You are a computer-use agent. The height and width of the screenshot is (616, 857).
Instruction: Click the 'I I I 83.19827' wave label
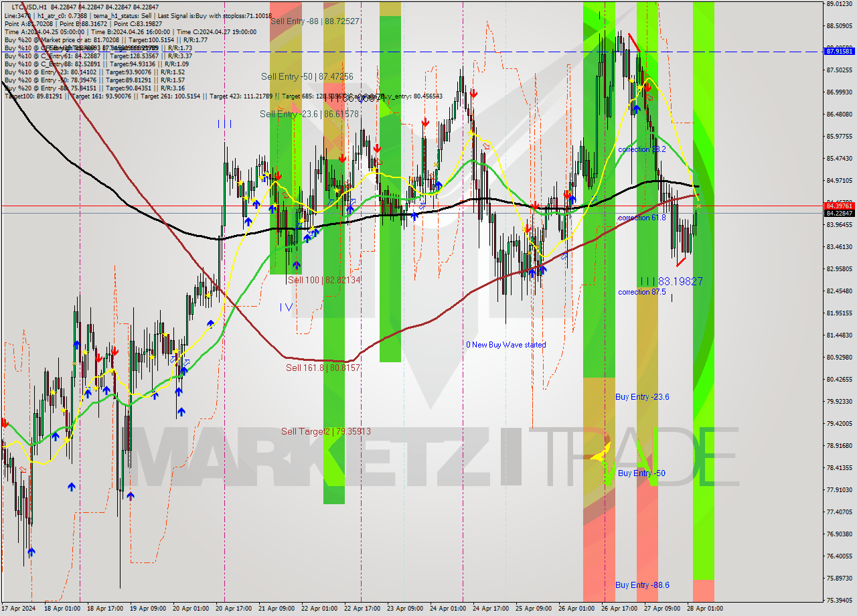(x=672, y=282)
